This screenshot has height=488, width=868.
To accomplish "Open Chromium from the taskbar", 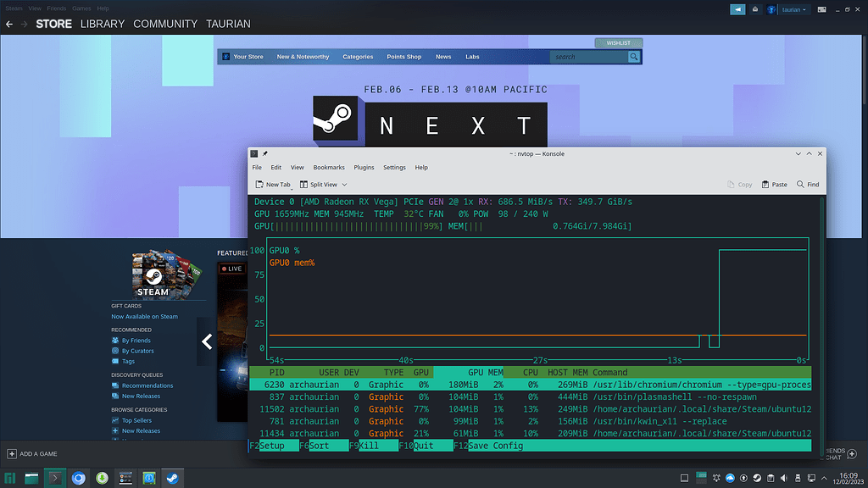I will (x=78, y=477).
